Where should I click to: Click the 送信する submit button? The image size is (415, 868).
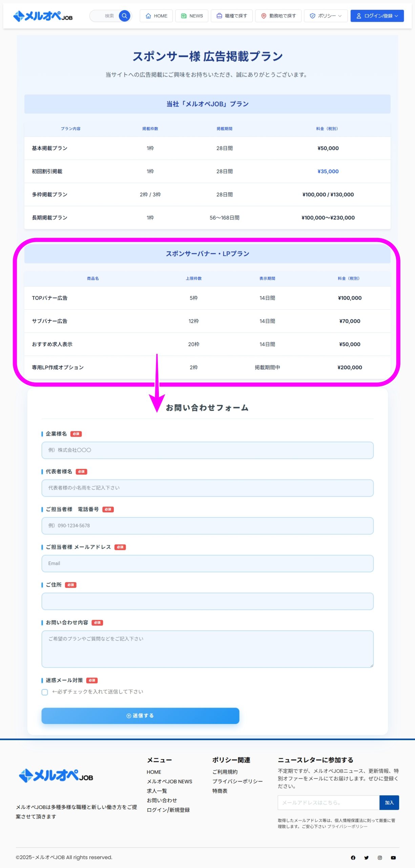[140, 715]
